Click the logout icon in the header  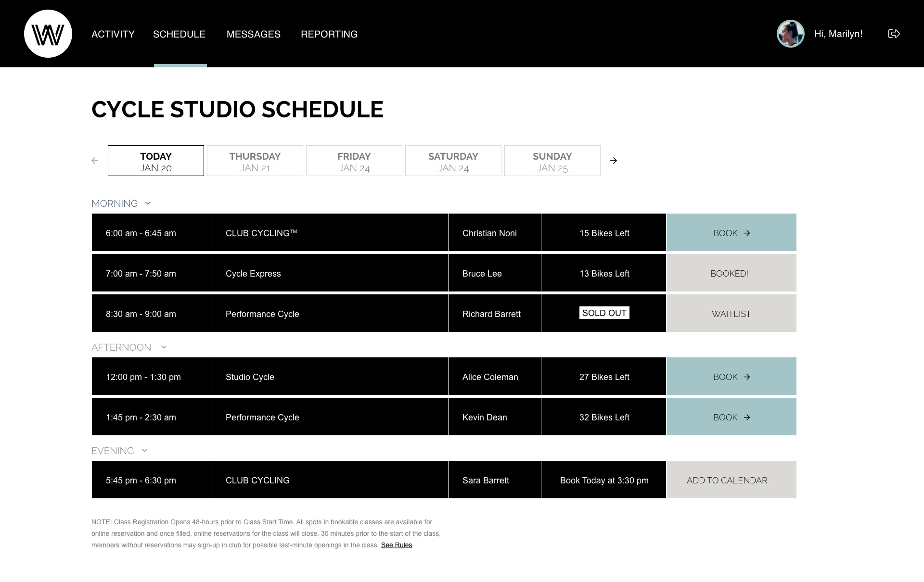coord(894,34)
